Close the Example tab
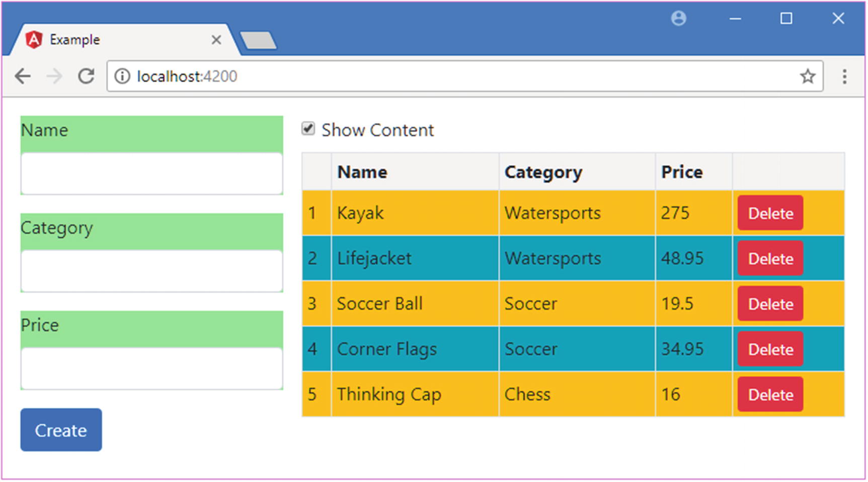868x482 pixels. [x=216, y=40]
